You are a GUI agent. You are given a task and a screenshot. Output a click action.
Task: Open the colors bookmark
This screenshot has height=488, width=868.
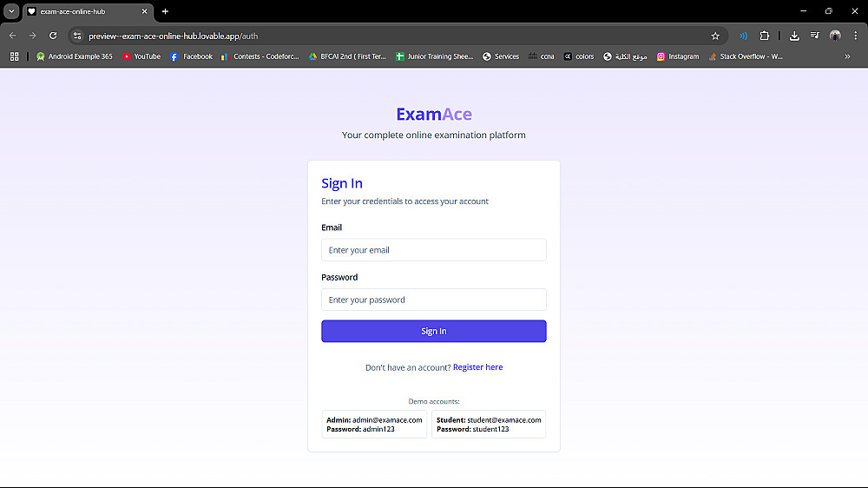(579, 56)
